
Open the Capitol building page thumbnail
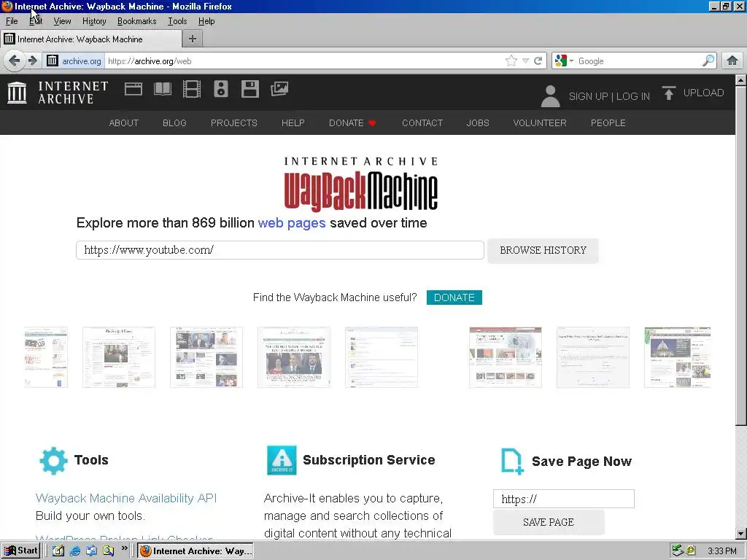pyautogui.click(x=677, y=357)
